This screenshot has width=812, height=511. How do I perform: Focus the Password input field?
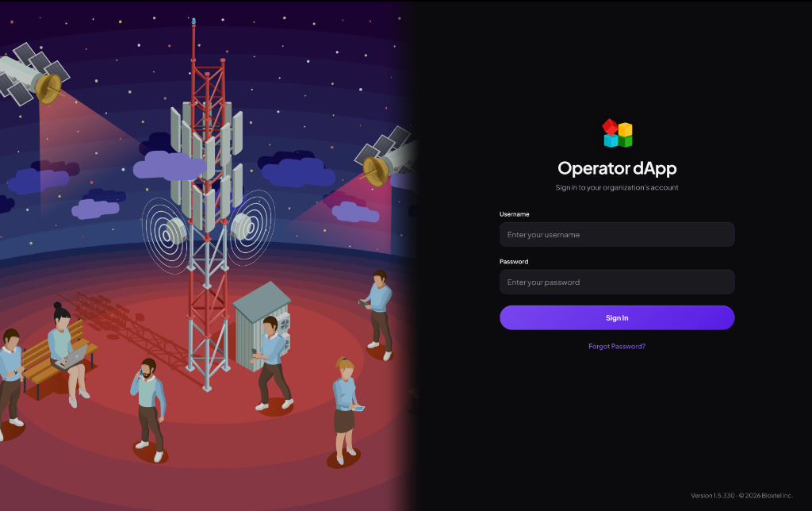(617, 282)
